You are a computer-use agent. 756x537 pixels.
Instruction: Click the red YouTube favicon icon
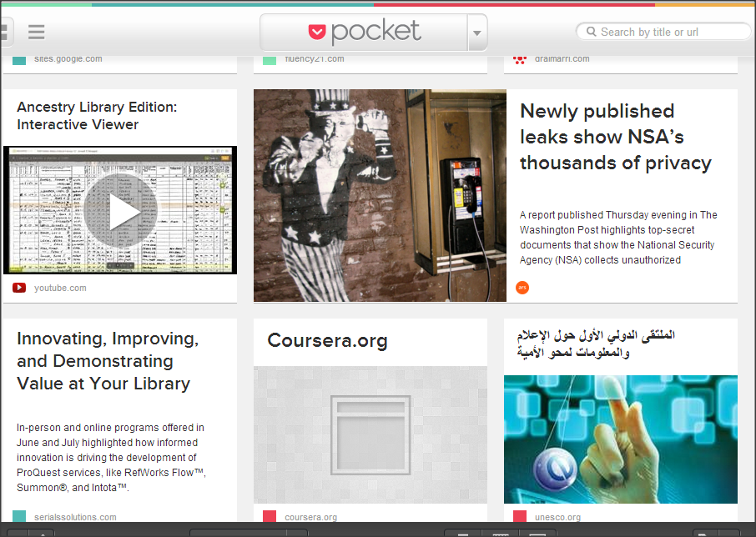(19, 288)
